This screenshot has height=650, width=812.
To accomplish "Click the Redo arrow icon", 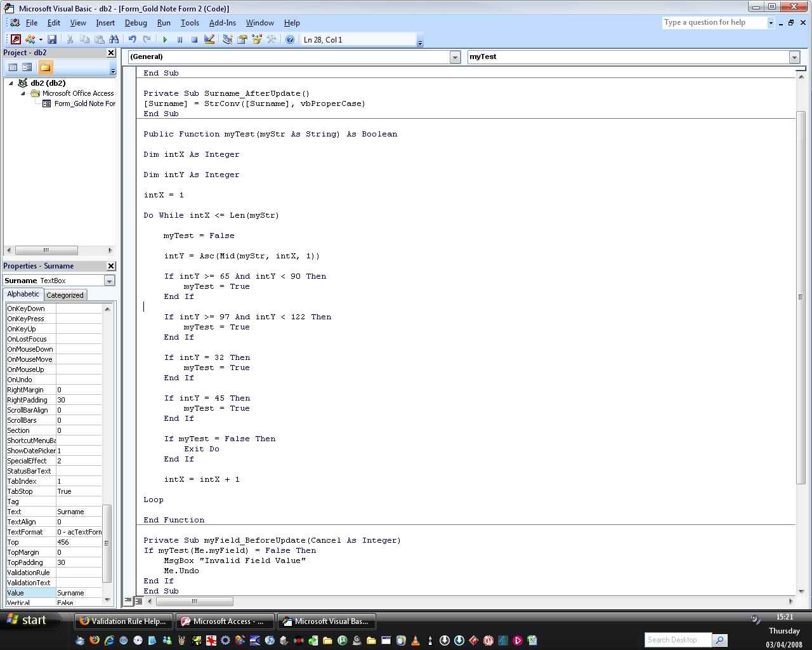I will 147,39.
